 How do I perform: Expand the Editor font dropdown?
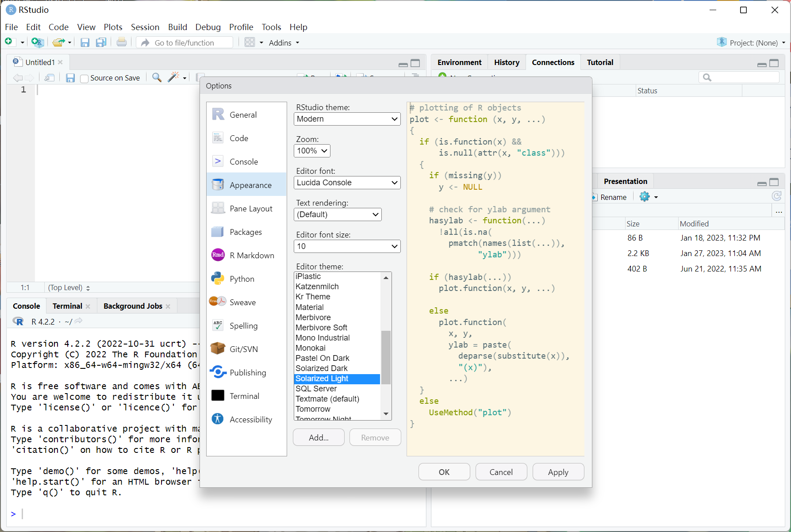(x=347, y=183)
